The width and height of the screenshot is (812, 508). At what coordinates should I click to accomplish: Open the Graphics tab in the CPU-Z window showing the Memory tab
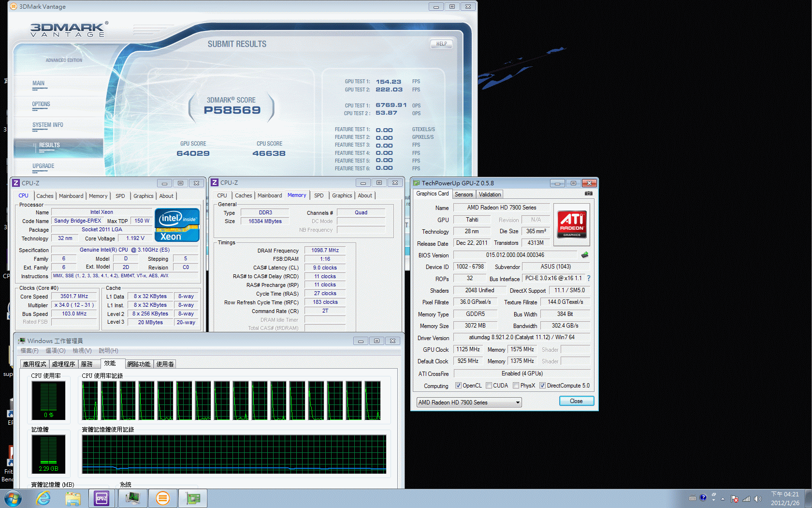tap(342, 195)
